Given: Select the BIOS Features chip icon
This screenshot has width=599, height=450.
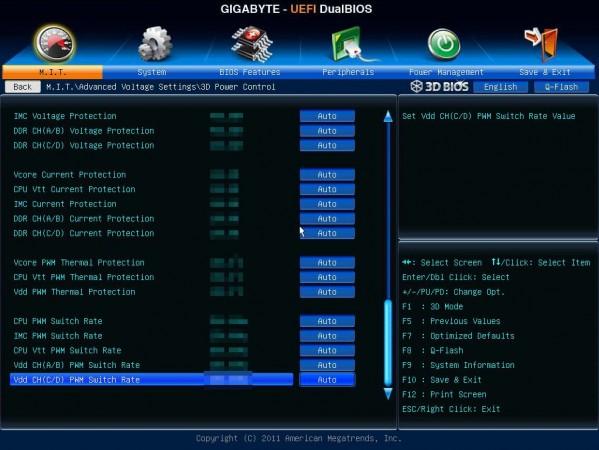Looking at the screenshot, I should 252,44.
